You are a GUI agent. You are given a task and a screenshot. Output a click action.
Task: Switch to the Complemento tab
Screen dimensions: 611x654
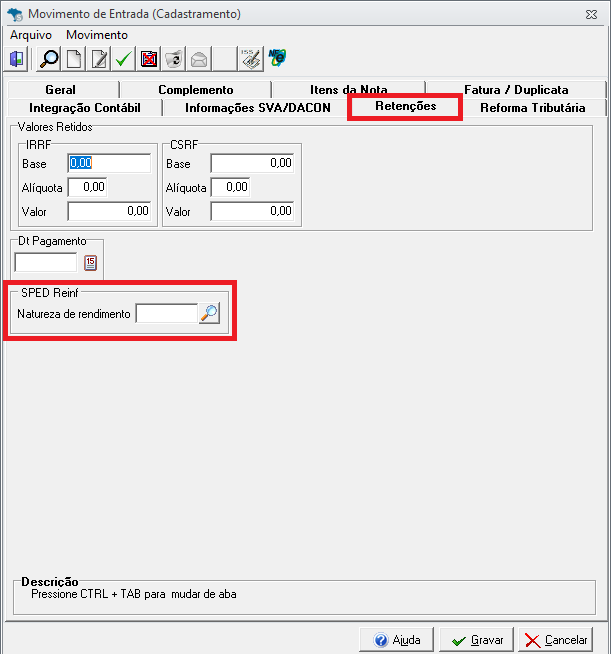196,90
